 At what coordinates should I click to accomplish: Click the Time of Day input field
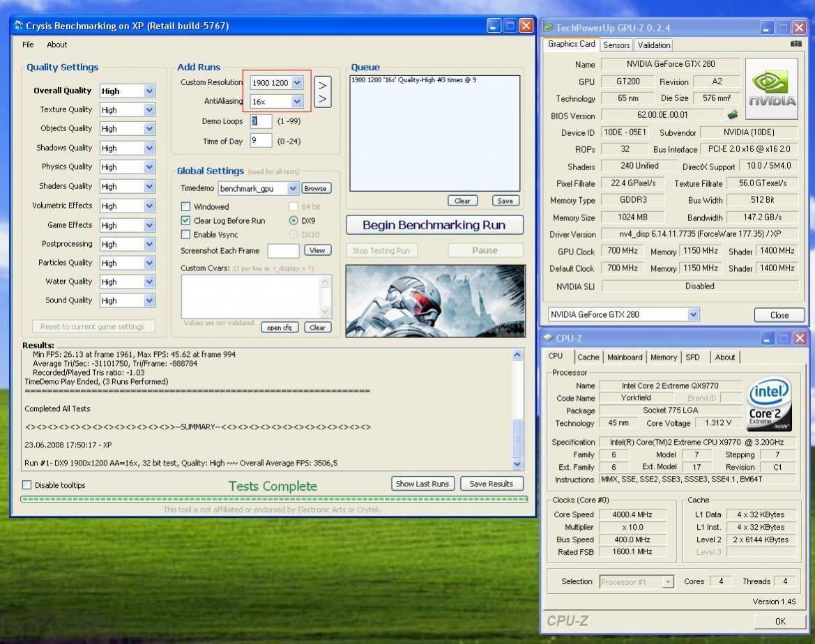click(x=261, y=141)
